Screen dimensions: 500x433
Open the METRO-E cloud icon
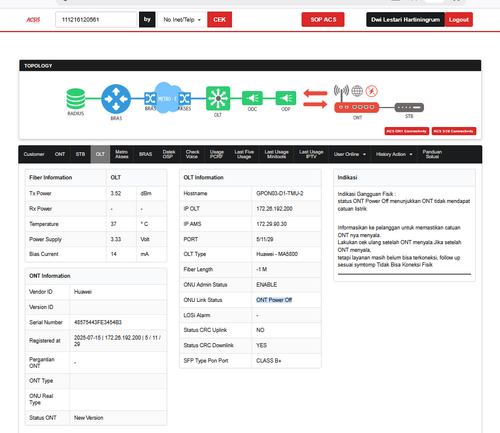click(x=168, y=98)
